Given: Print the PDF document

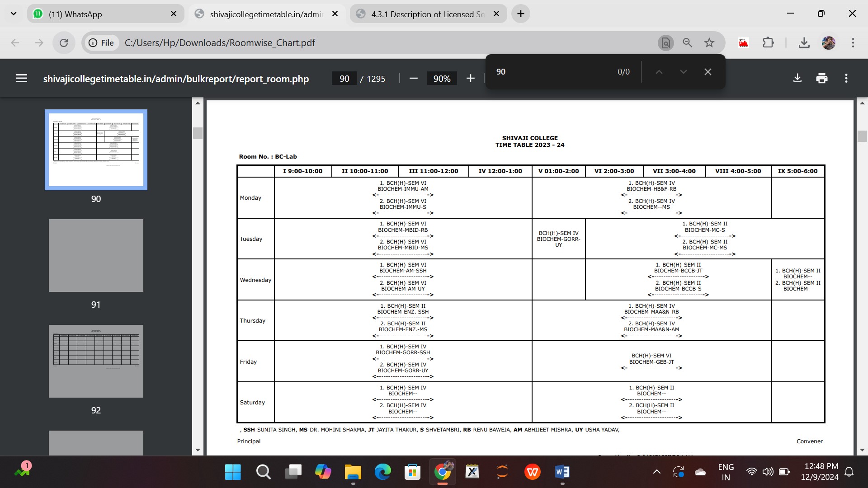Looking at the screenshot, I should pyautogui.click(x=822, y=79).
